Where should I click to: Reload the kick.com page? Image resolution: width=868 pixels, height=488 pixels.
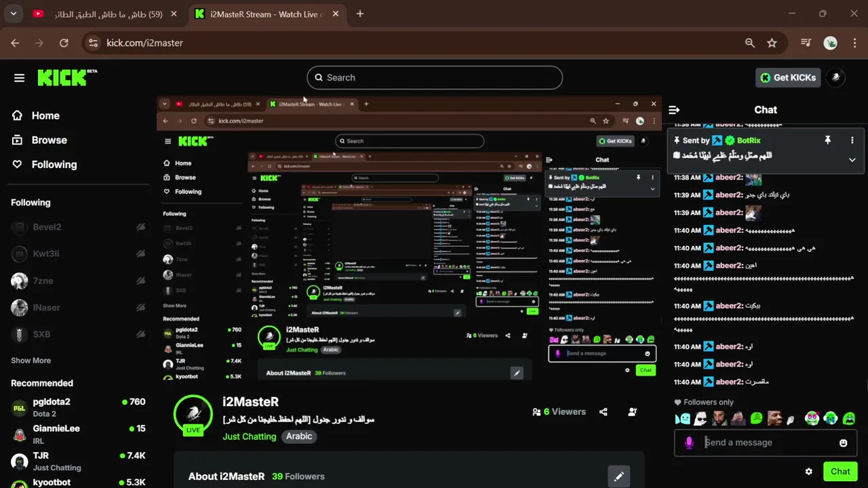(64, 43)
